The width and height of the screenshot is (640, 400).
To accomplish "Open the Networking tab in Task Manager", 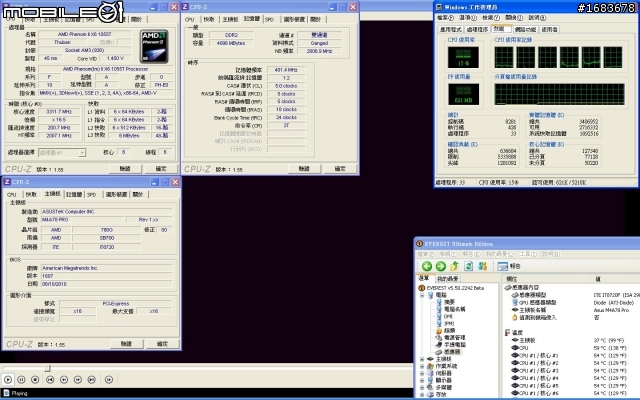I will pos(525,29).
